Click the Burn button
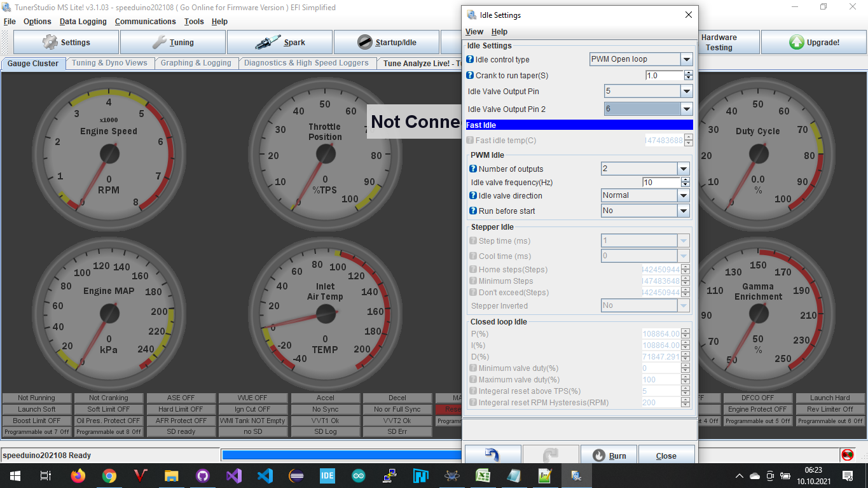 [x=609, y=455]
